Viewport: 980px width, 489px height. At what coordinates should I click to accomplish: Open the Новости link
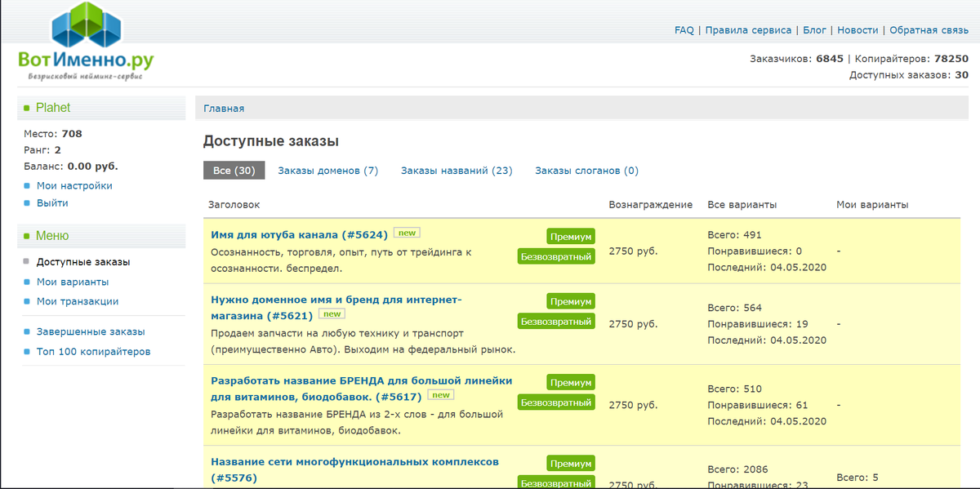point(858,30)
